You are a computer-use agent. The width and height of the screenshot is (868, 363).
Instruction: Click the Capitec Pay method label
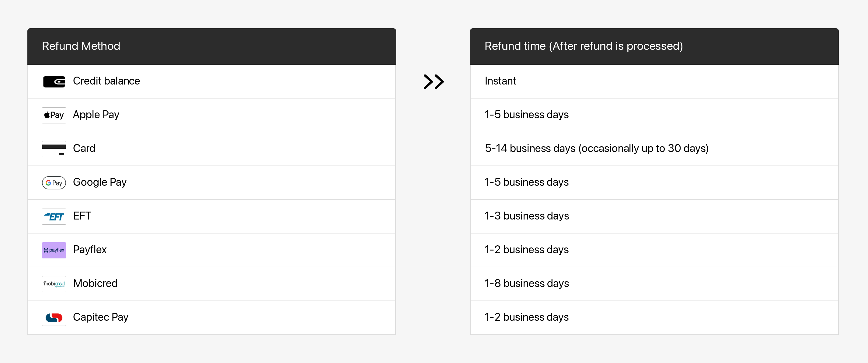pyautogui.click(x=101, y=317)
